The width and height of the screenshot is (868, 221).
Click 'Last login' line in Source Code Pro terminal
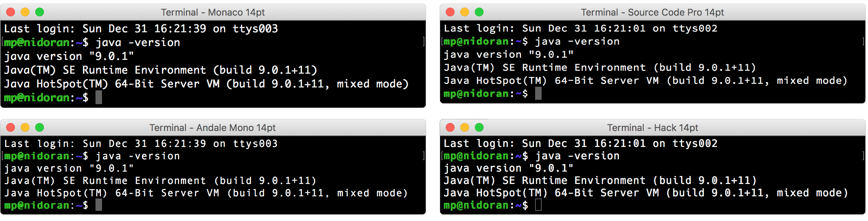[581, 28]
